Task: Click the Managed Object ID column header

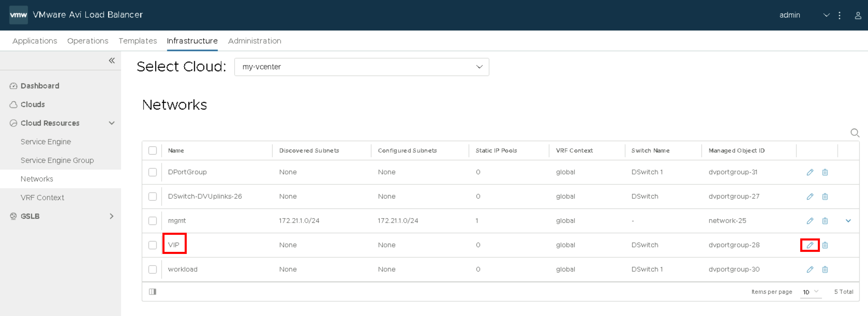Action: pyautogui.click(x=737, y=151)
